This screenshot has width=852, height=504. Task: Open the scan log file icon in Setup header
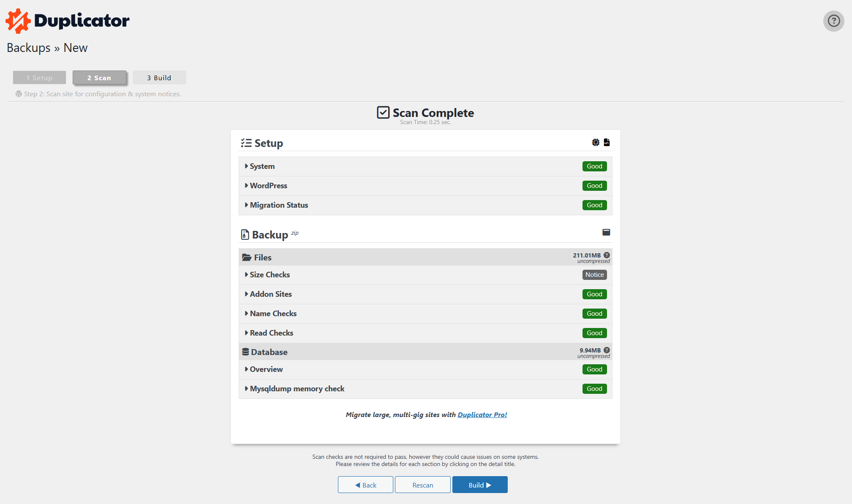point(607,142)
